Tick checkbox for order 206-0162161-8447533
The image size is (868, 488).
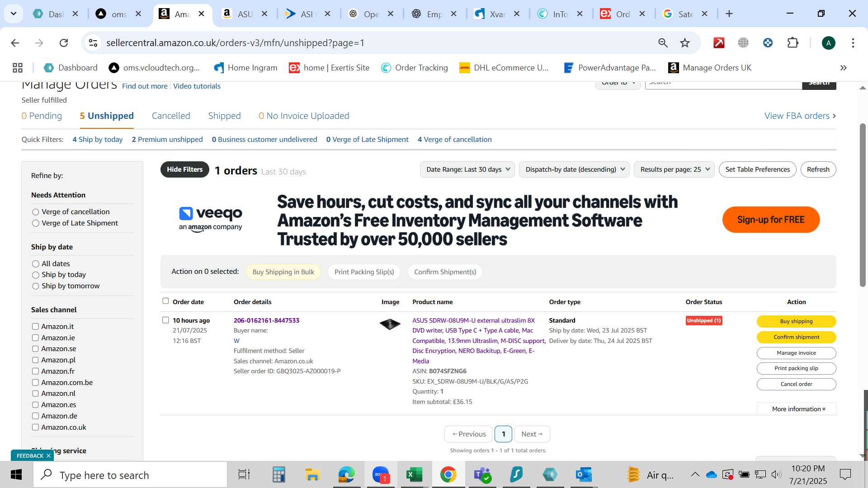(x=165, y=320)
